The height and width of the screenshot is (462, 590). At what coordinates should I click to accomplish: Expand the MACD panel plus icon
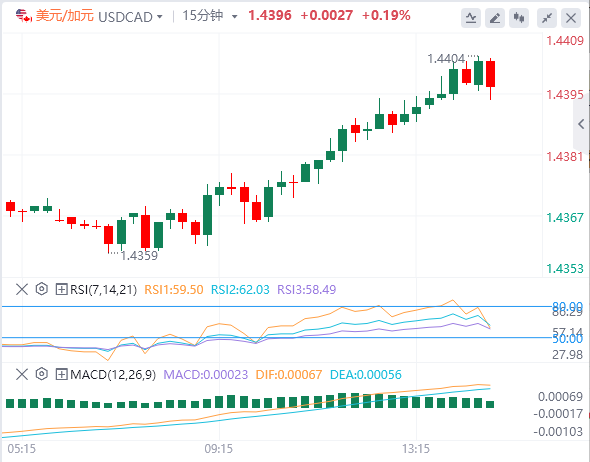(x=61, y=374)
